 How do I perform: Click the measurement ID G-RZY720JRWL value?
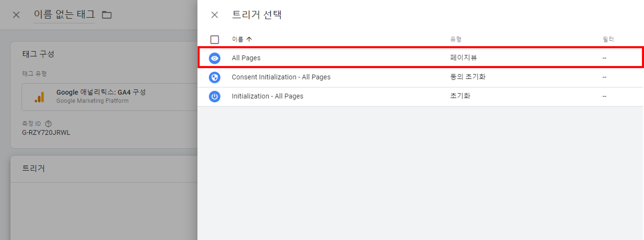coord(46,132)
